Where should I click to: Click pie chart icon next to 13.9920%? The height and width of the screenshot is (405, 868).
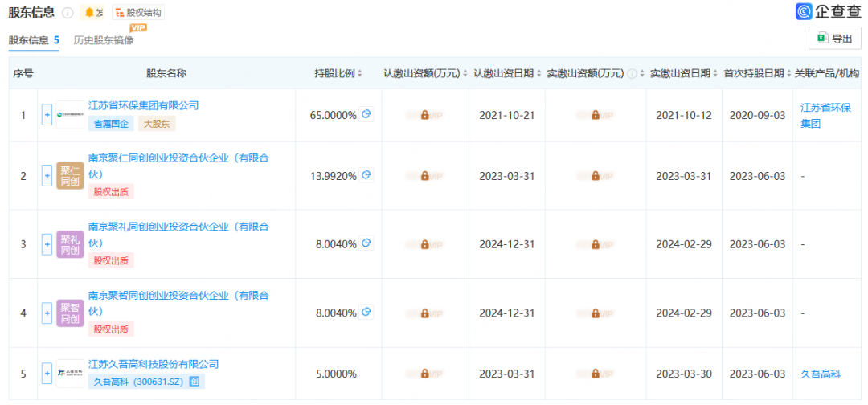click(366, 175)
